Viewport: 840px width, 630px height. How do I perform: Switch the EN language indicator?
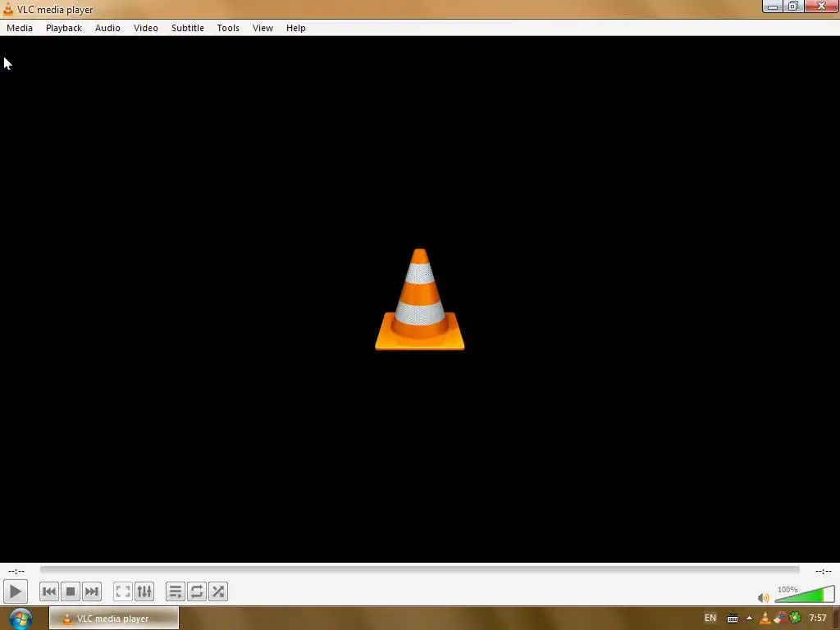[710, 619]
